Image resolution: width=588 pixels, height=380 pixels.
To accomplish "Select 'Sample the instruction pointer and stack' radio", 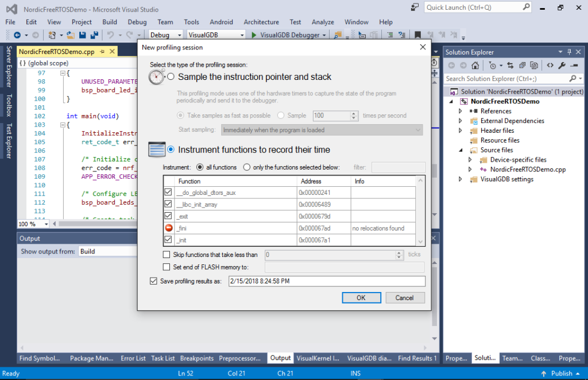I will tap(171, 77).
